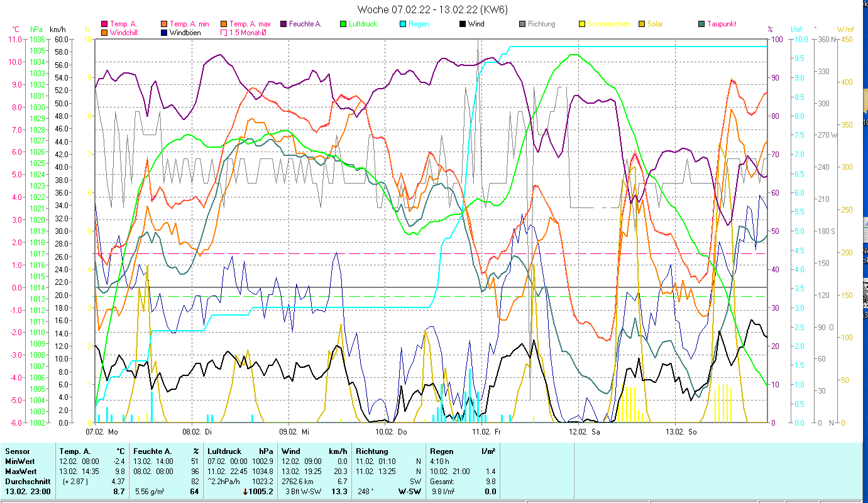
Task: Select the 1.5 Monat-Ø legend swatch
Action: pyautogui.click(x=224, y=32)
